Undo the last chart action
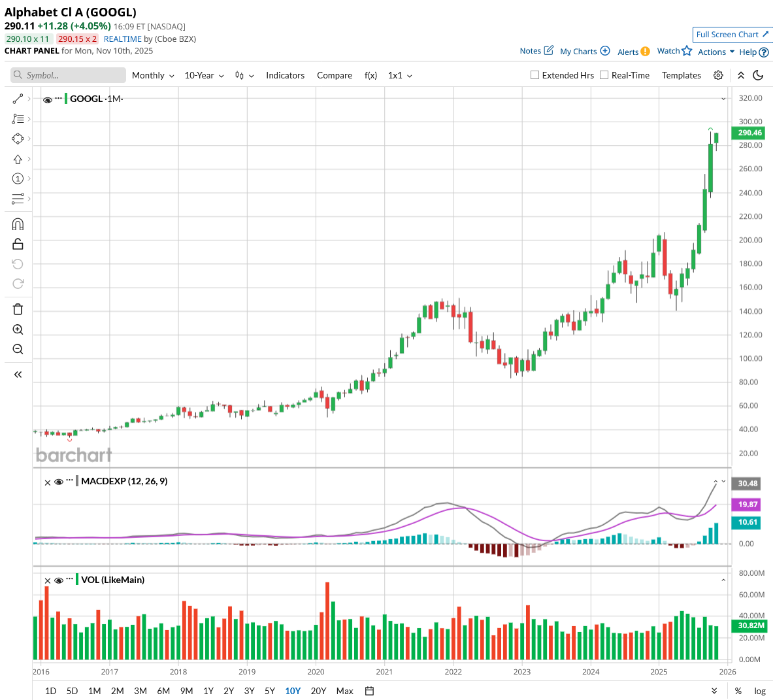Image resolution: width=773 pixels, height=700 pixels. click(18, 264)
